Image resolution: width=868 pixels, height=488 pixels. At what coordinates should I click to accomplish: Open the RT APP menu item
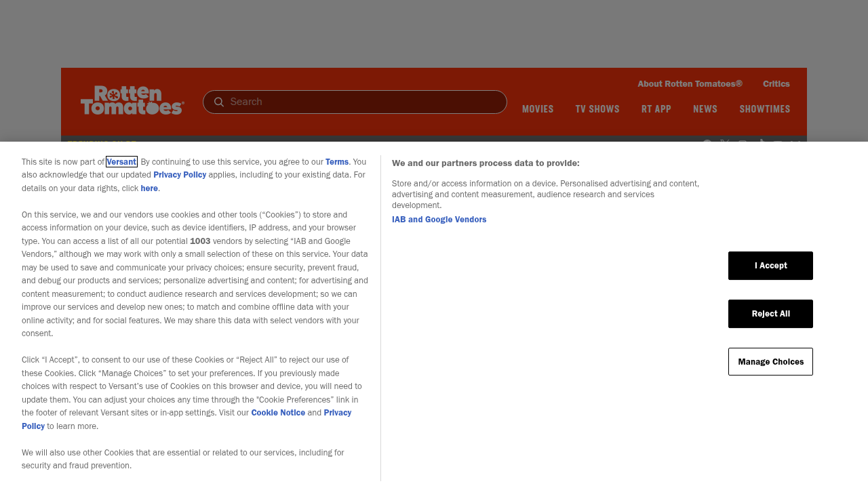pos(656,109)
